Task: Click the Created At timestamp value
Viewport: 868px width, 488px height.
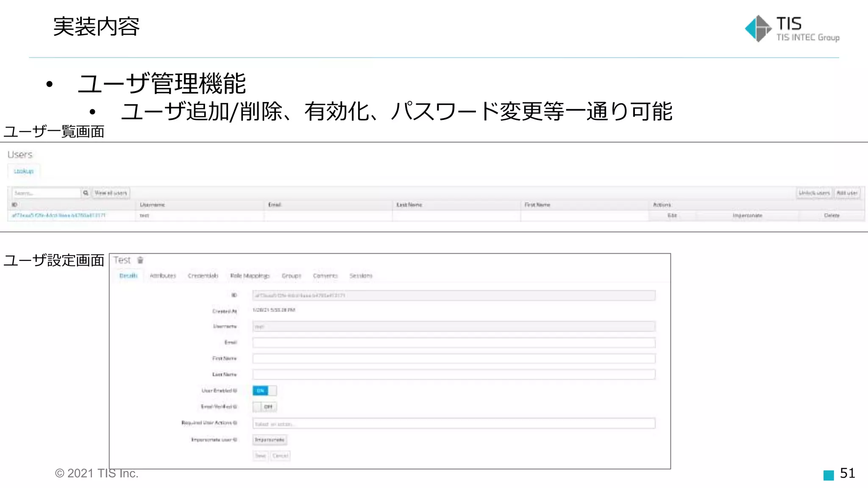Action: coord(274,311)
